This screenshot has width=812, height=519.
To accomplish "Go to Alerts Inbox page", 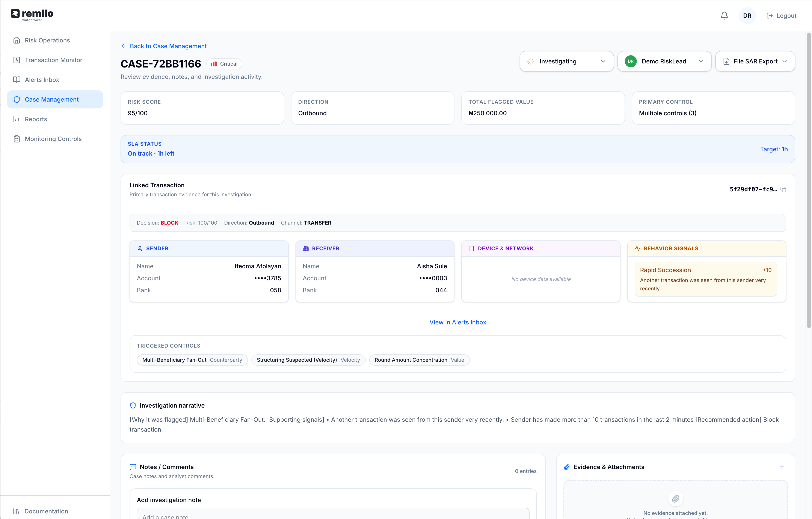I will tap(42, 79).
